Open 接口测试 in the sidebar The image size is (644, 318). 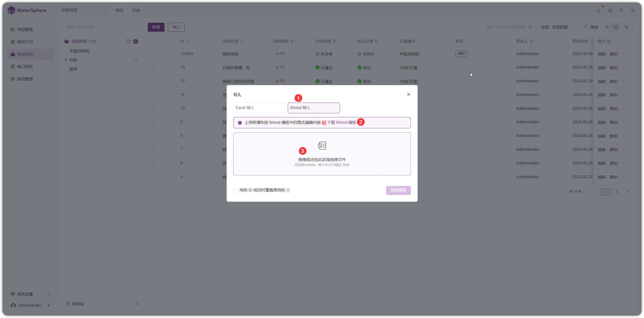click(30, 66)
